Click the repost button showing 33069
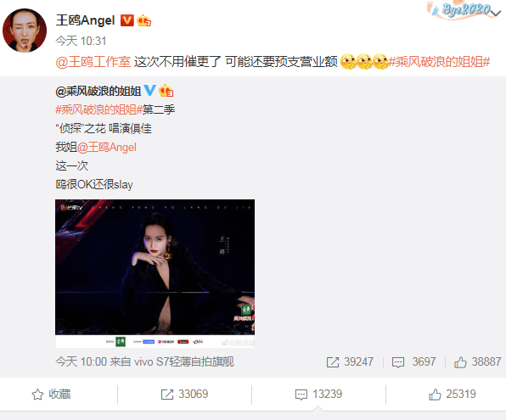The width and height of the screenshot is (506, 420). pos(184,395)
